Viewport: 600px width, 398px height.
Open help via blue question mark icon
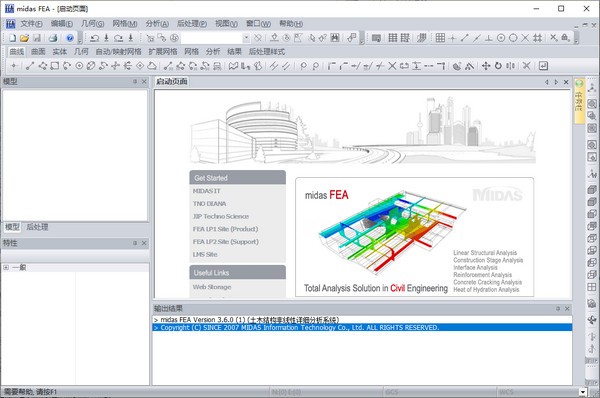[70, 38]
